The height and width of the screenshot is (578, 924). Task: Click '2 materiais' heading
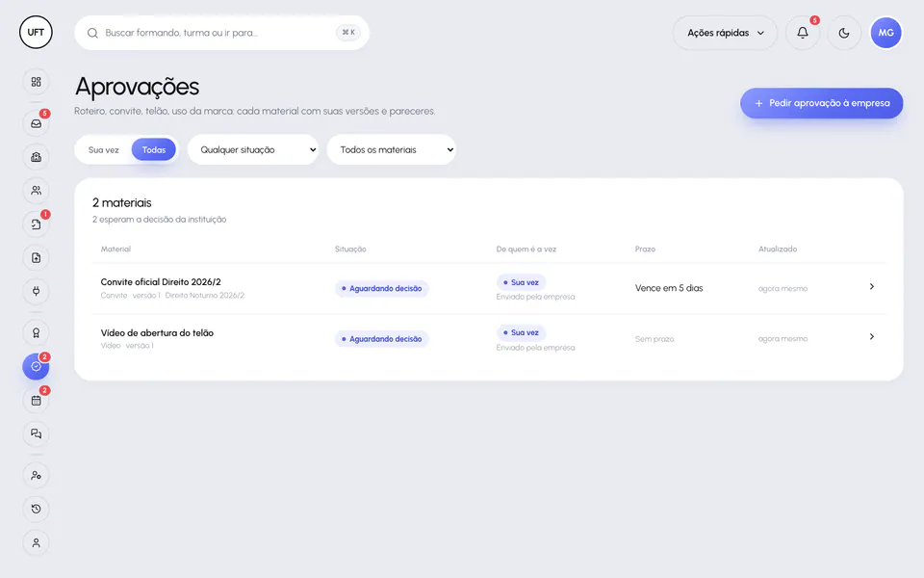pyautogui.click(x=122, y=203)
